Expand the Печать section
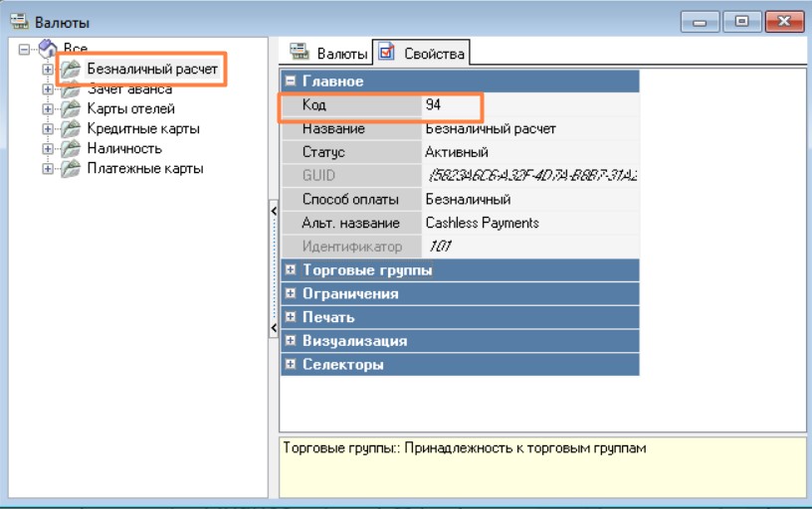 pos(291,318)
